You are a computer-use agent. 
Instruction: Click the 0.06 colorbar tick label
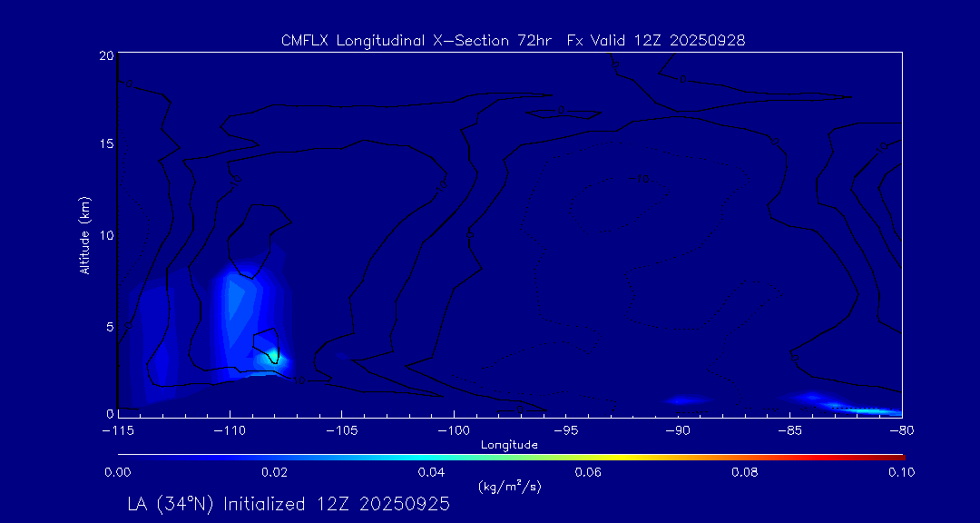click(588, 472)
